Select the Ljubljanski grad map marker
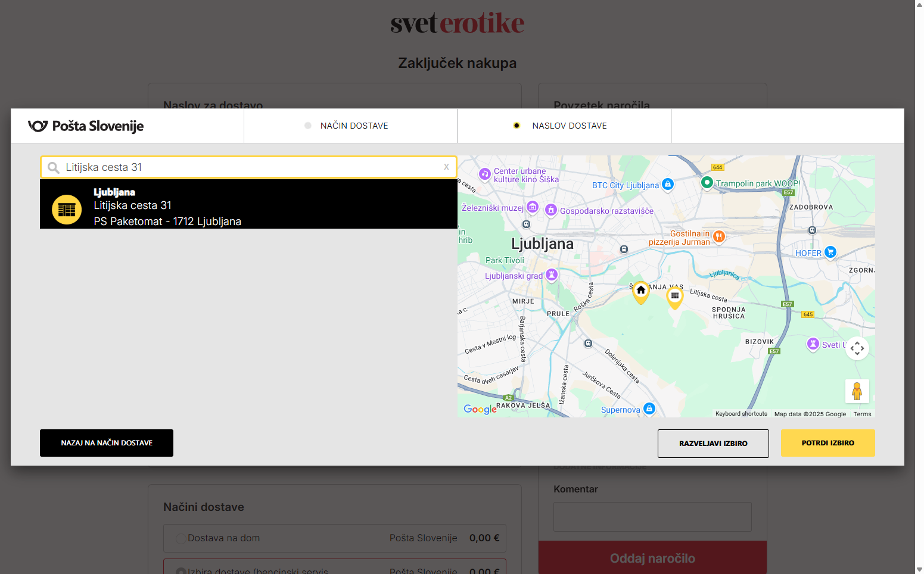The image size is (924, 574). [552, 275]
